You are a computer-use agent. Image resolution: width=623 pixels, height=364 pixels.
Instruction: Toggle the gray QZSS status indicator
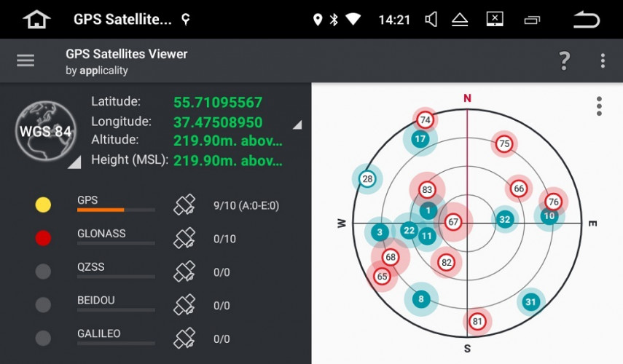pyautogui.click(x=43, y=272)
